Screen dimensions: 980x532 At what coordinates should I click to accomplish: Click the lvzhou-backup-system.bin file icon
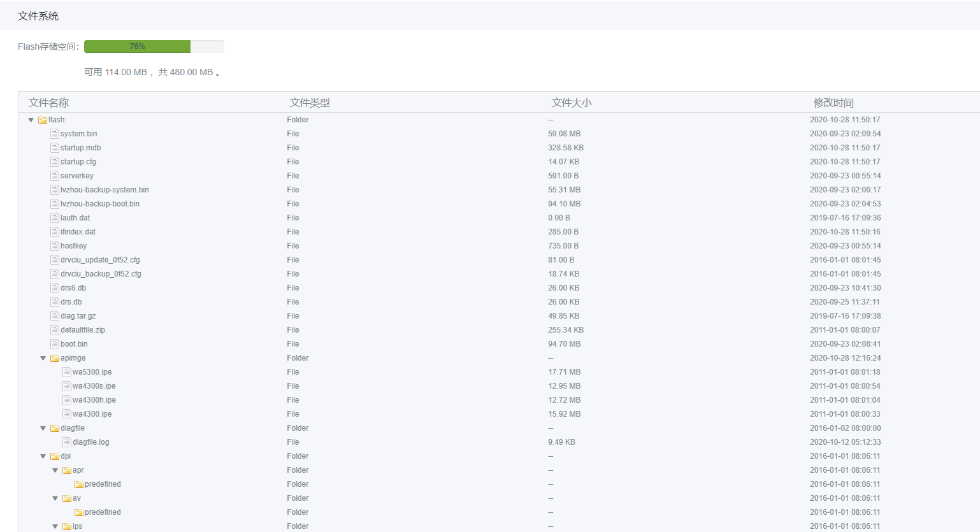click(55, 190)
